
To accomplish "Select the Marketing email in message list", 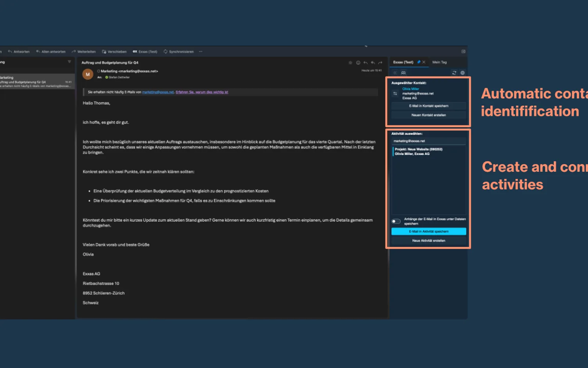I will click(x=37, y=82).
